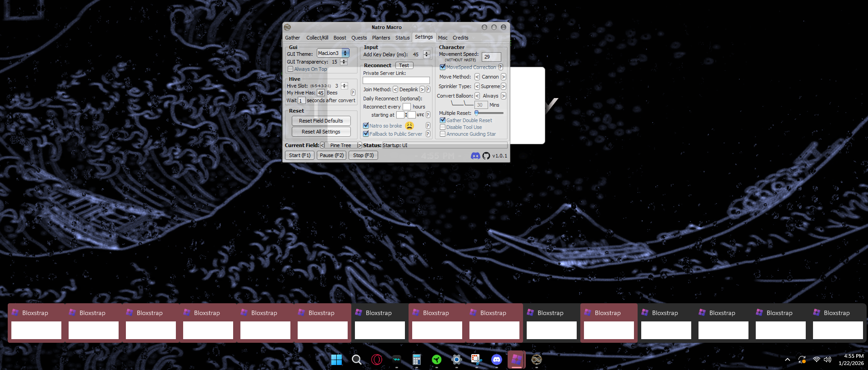Screen dimensions: 868x370
Task: Change Join Method to next after Deeplink
Action: pyautogui.click(x=422, y=89)
